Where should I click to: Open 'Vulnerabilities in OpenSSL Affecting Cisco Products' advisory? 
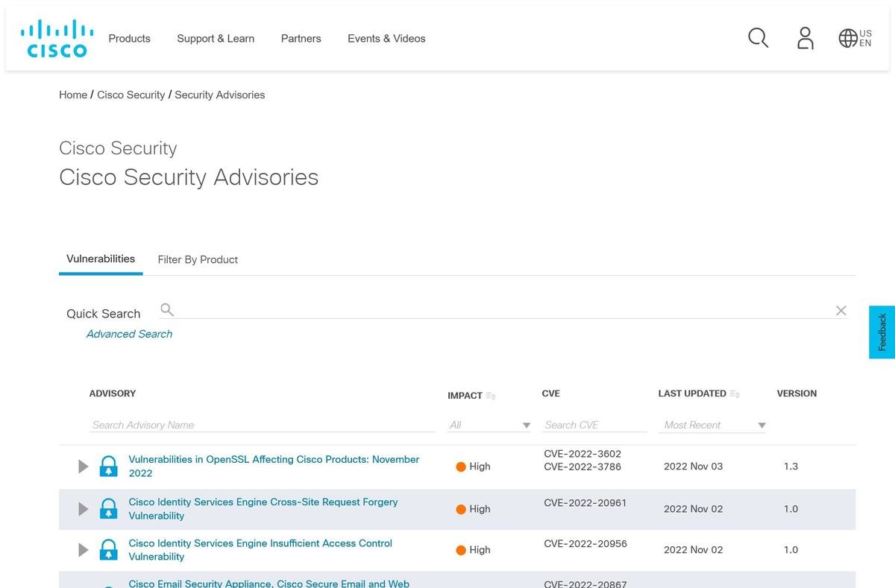[x=274, y=467]
